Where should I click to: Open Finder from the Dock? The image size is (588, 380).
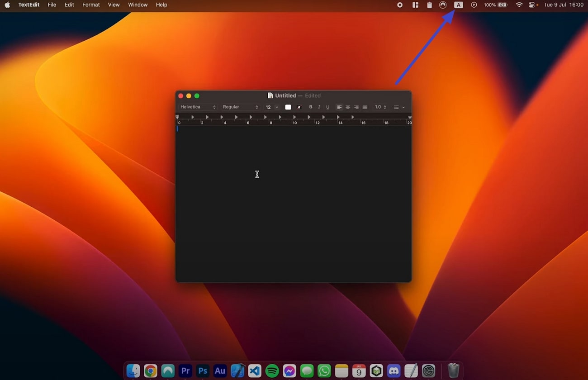pos(133,371)
